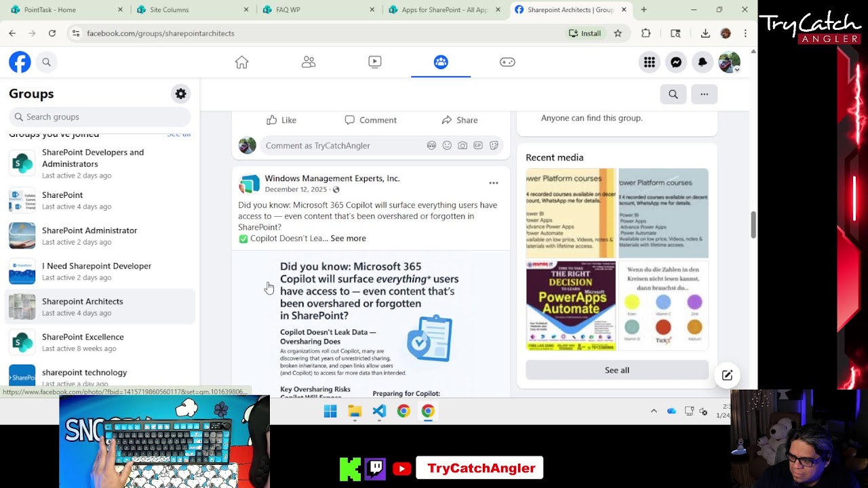Insert an emoji in the comment box
Image resolution: width=868 pixels, height=488 pixels.
tap(447, 146)
